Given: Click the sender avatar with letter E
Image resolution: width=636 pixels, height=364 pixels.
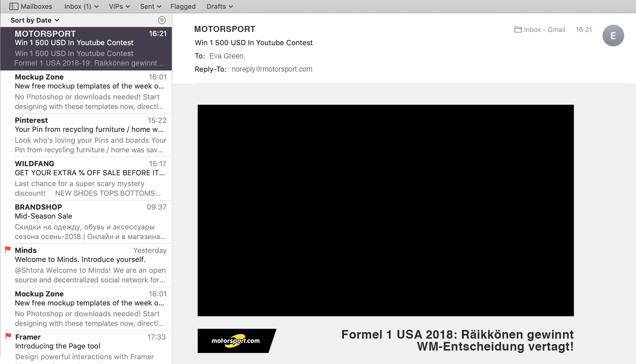Looking at the screenshot, I should pos(613,36).
